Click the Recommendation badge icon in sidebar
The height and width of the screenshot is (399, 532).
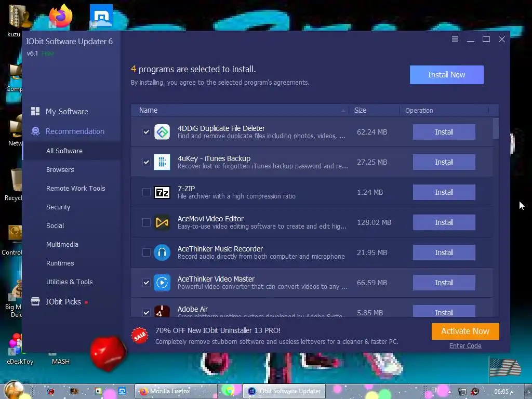[35, 131]
